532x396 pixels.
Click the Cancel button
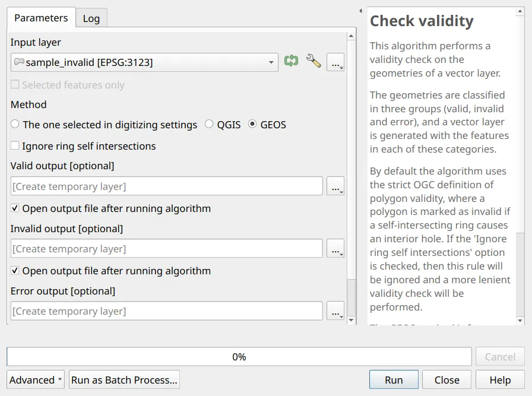tap(500, 357)
